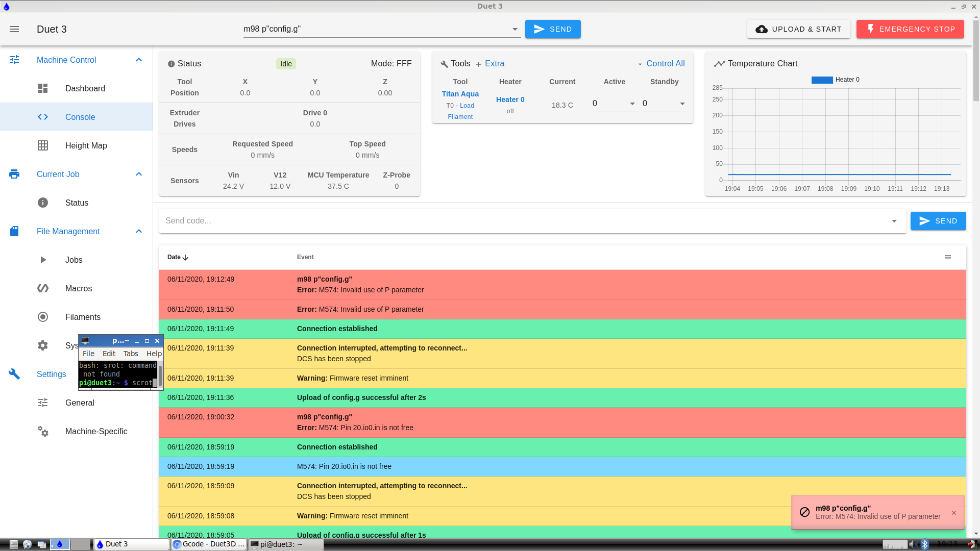Click the Tools wrench icon in panel header
This screenshot has width=980, height=551.
click(x=444, y=64)
